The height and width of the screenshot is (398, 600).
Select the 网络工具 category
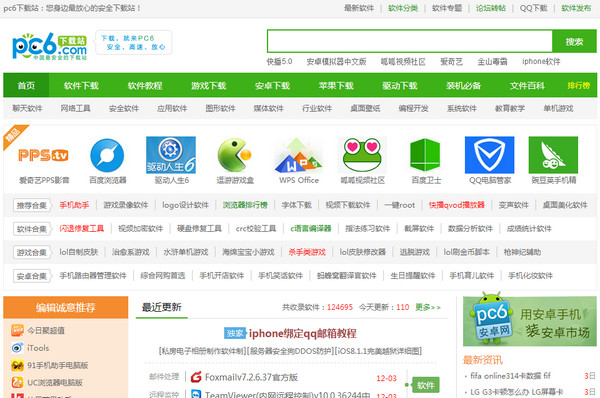click(x=75, y=108)
